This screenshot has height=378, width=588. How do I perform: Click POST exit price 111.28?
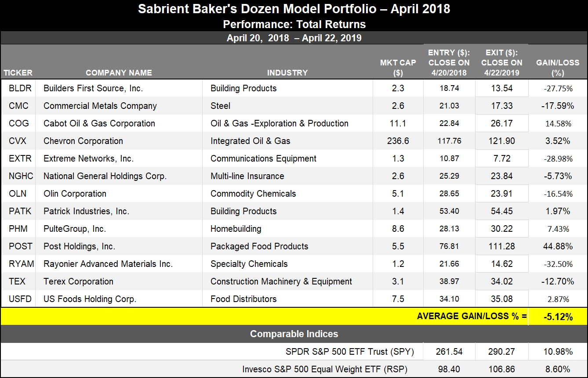[502, 246]
